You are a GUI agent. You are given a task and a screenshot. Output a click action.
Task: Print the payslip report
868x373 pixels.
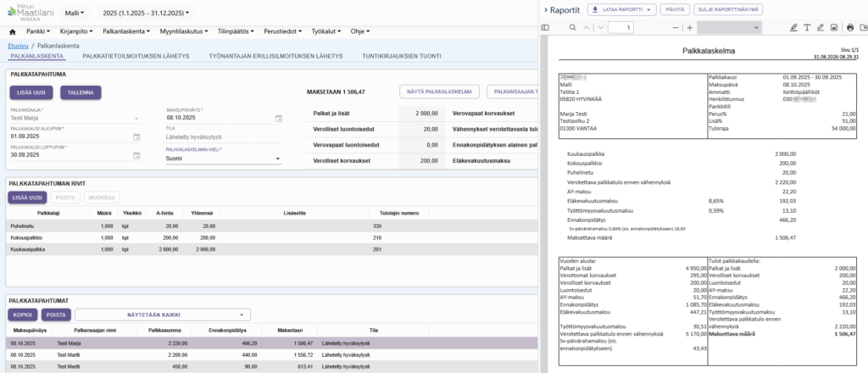coord(850,28)
